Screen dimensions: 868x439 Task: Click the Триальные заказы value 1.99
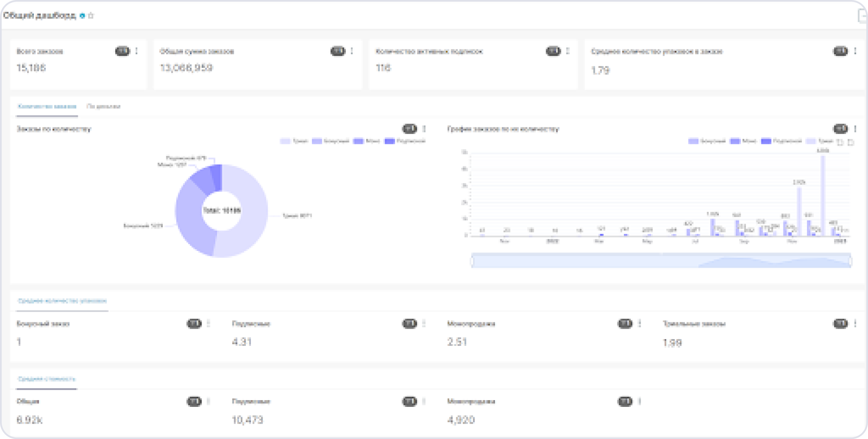click(x=672, y=343)
